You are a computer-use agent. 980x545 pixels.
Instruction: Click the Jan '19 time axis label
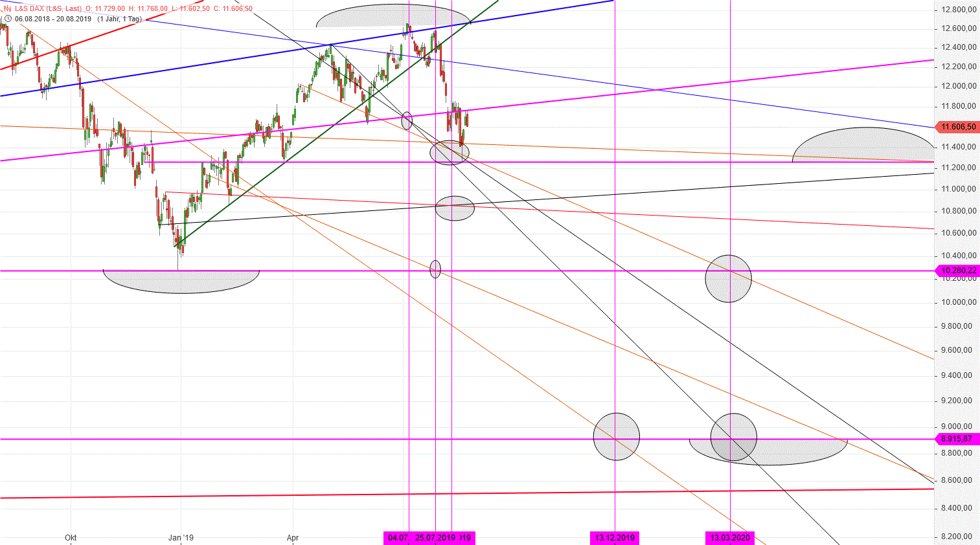181,538
